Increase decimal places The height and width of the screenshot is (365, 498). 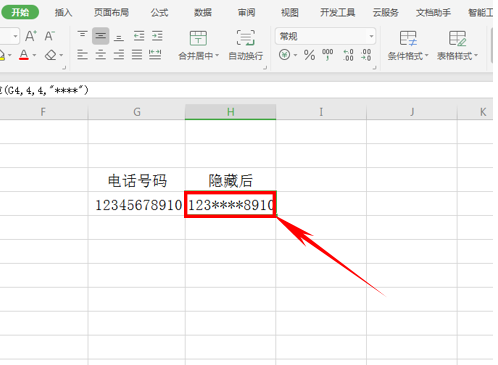[348, 55]
